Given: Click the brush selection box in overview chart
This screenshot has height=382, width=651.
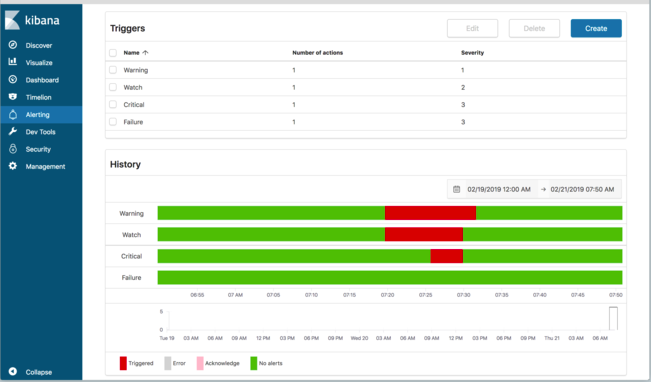Looking at the screenshot, I should (x=613, y=318).
